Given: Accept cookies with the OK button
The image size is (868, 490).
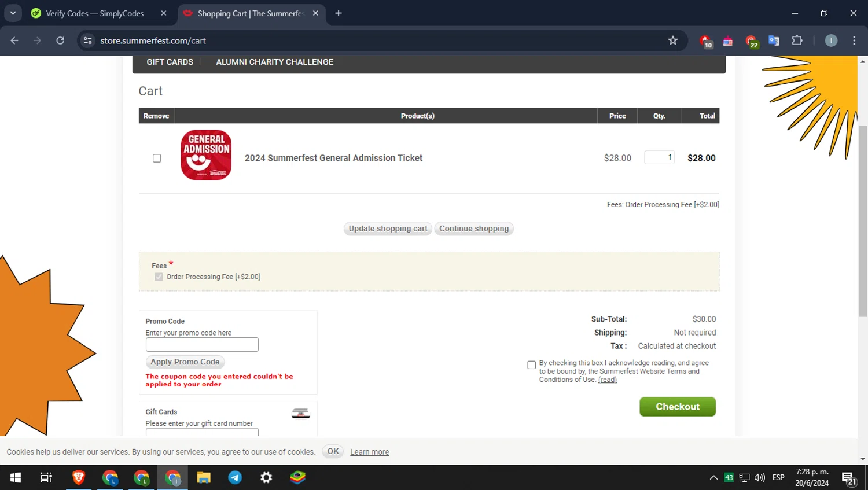Looking at the screenshot, I should pyautogui.click(x=333, y=451).
